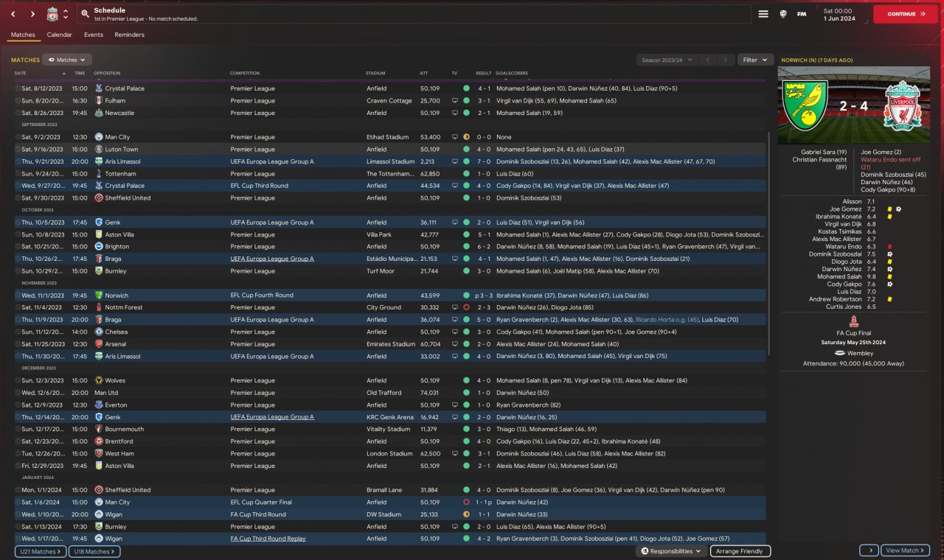Screen dimensions: 944x560
Task: Open the FM menu logo
Action: click(802, 14)
